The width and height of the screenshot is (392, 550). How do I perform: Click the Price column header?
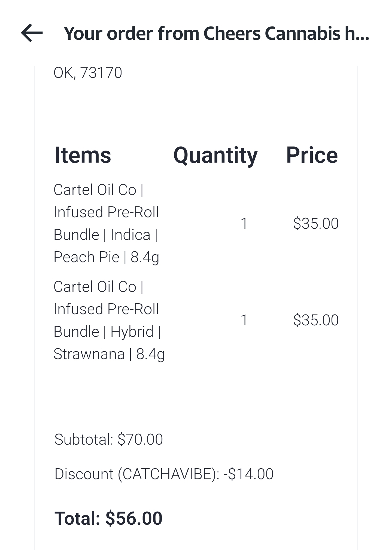(x=312, y=155)
